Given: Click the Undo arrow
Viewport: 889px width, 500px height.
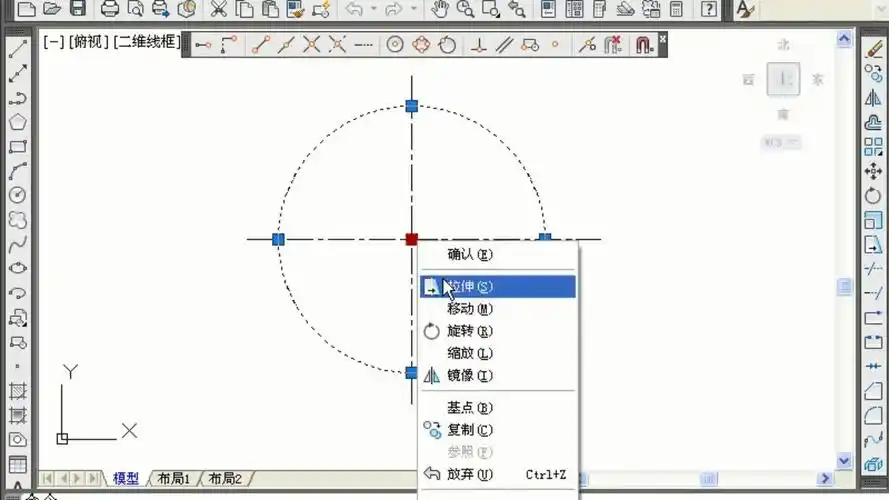Looking at the screenshot, I should 354,9.
